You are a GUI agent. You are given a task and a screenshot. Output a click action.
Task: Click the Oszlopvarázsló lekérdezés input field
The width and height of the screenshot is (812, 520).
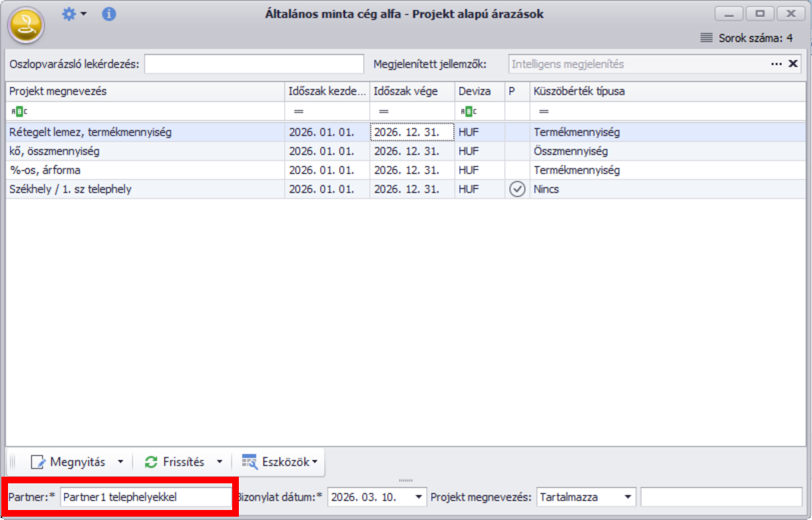click(x=254, y=64)
